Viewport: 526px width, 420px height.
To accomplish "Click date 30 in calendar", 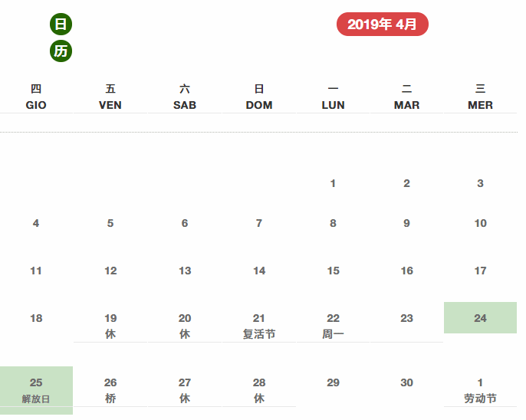I will pos(406,382).
